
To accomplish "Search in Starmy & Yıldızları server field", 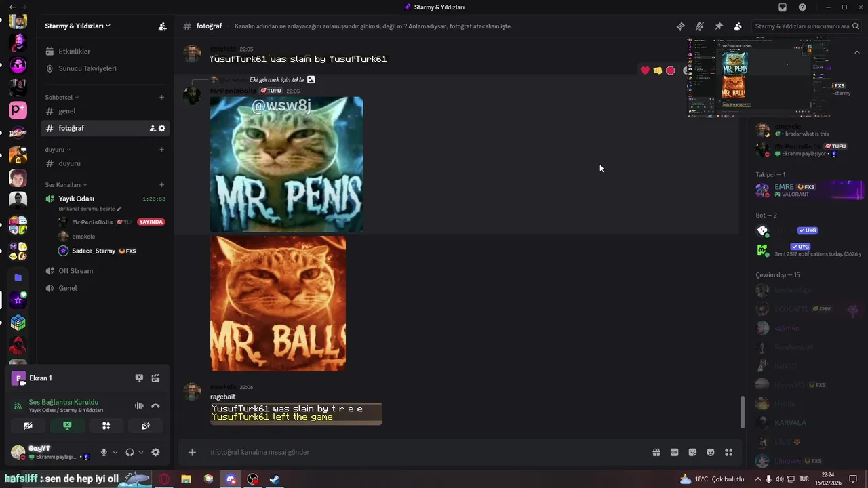I will coord(806,26).
